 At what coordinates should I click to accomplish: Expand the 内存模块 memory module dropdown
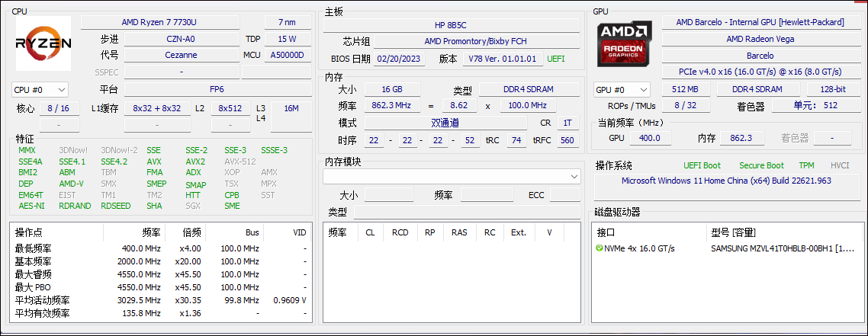coord(452,176)
